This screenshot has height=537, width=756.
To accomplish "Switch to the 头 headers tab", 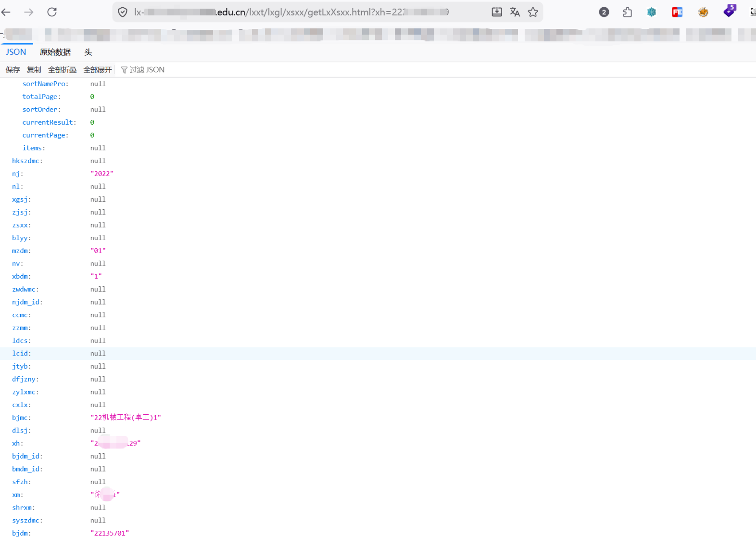I will coord(88,52).
